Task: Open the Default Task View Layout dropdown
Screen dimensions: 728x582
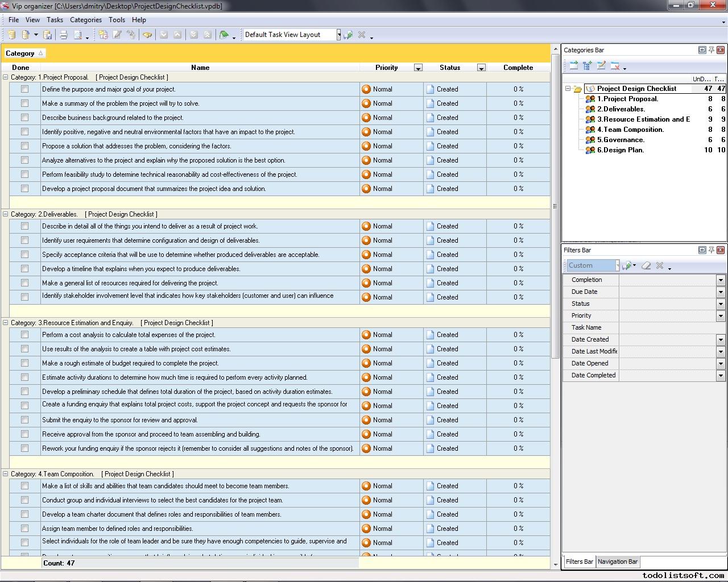Action: click(x=338, y=35)
